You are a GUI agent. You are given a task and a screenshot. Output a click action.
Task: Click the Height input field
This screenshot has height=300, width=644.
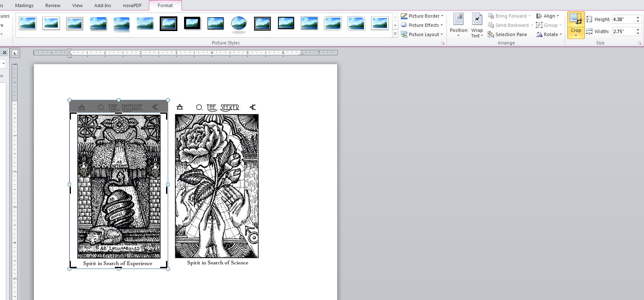click(623, 19)
